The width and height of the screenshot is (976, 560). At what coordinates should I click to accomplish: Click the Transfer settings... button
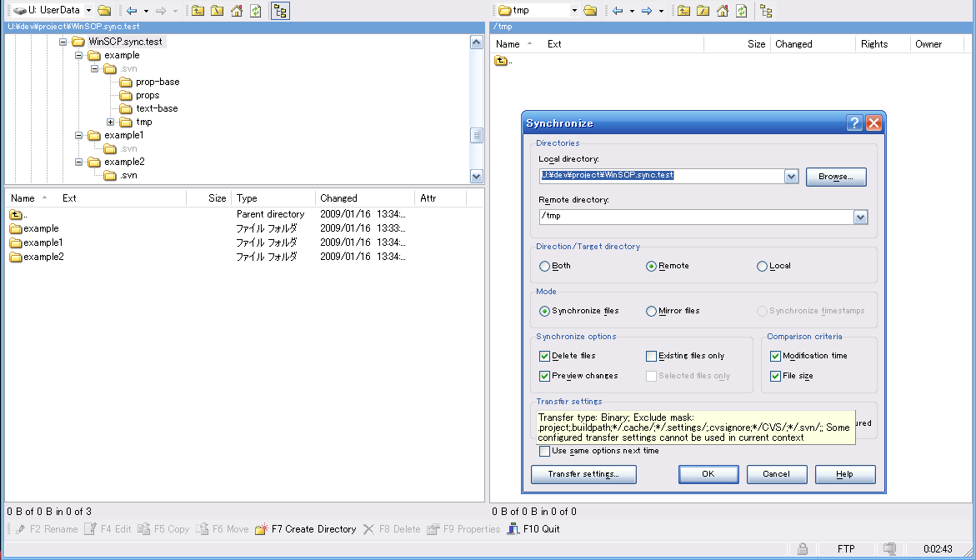tap(583, 474)
